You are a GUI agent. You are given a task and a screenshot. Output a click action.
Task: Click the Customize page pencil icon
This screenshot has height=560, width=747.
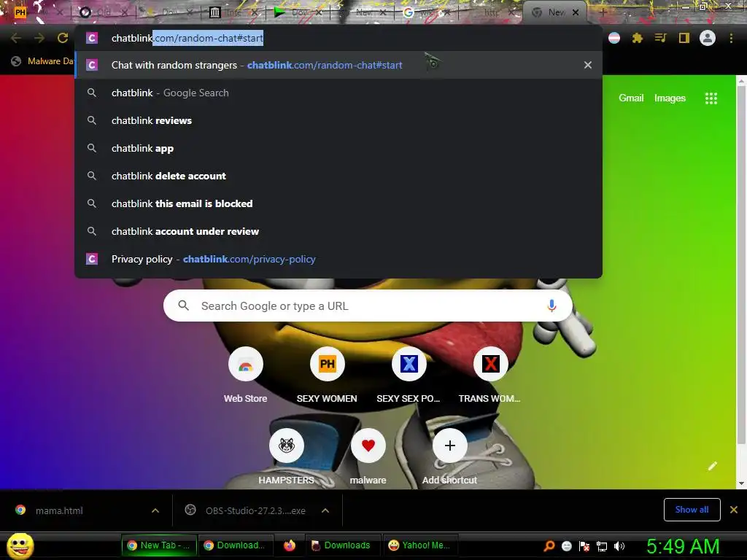click(x=712, y=466)
